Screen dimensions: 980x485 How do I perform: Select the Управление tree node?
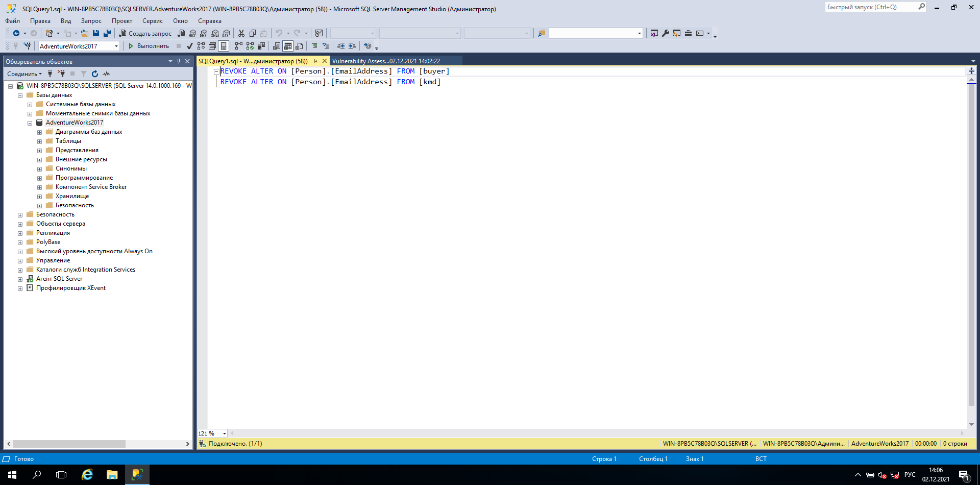[x=53, y=260]
